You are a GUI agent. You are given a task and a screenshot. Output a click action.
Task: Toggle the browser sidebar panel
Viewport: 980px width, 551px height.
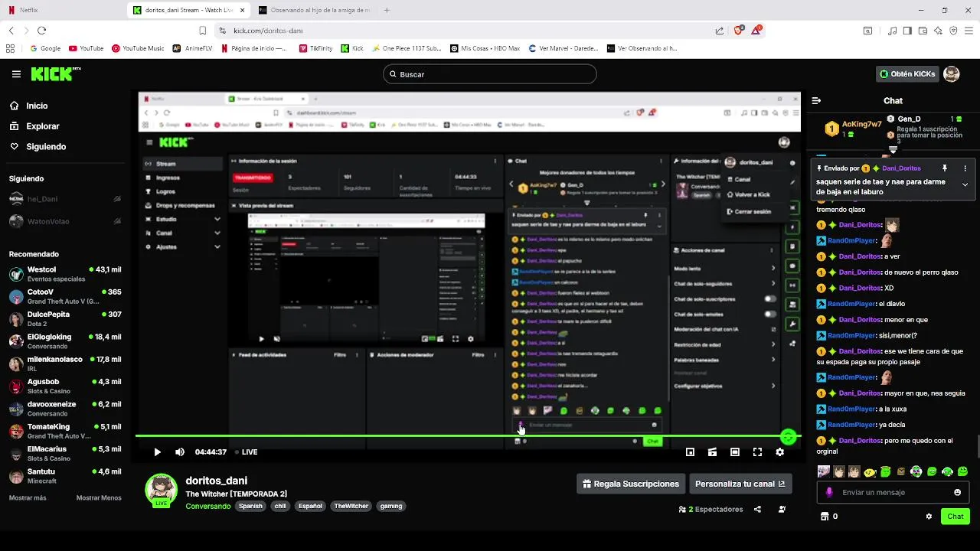(907, 31)
